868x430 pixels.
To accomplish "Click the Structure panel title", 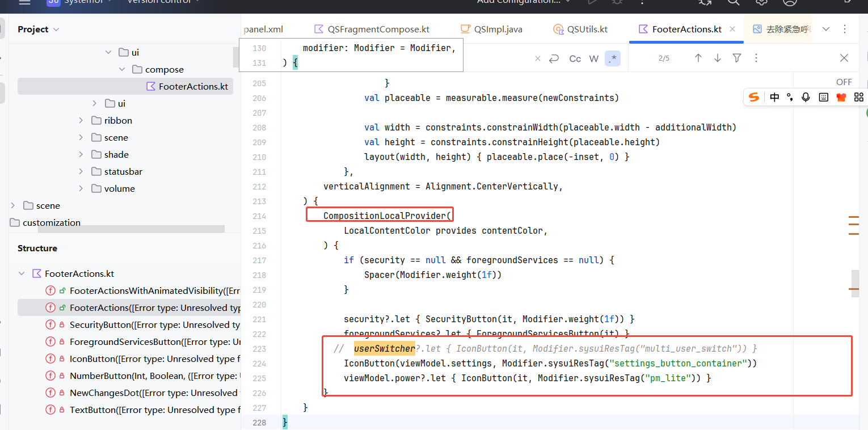I will pyautogui.click(x=37, y=248).
